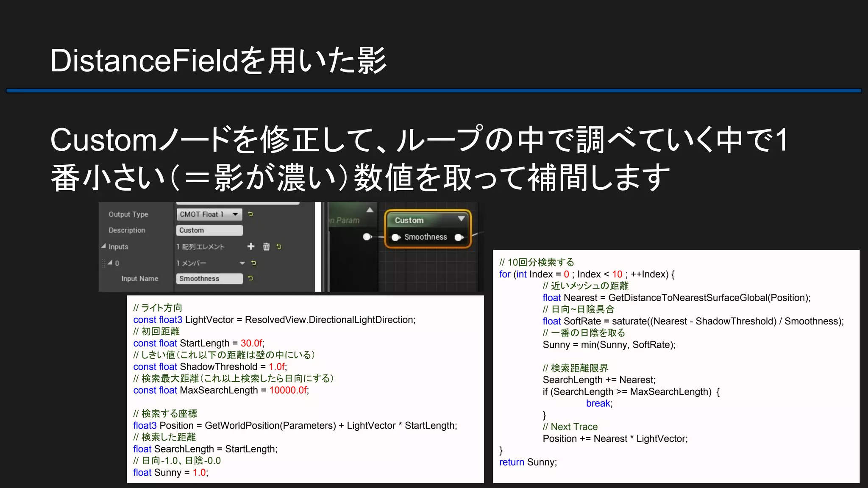Collapse the Inputs array expander

(x=103, y=246)
